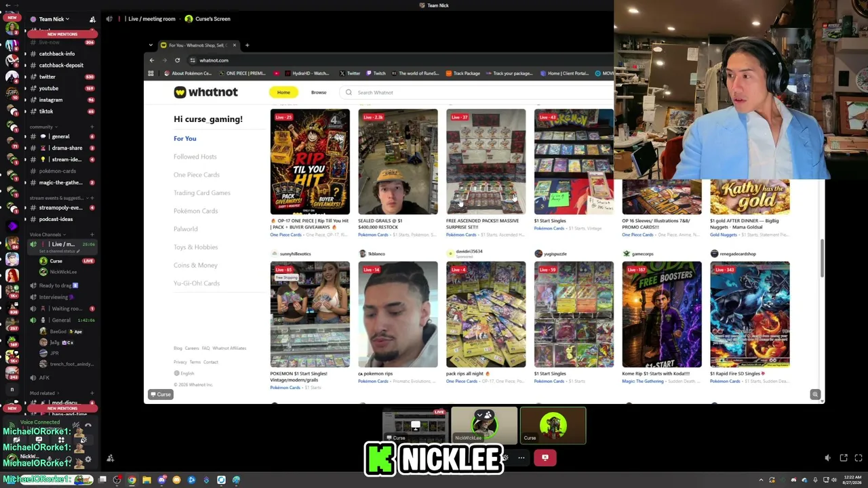Open the Twitch bookmark in bookmarks bar
This screenshot has width=868, height=488.
[376, 73]
